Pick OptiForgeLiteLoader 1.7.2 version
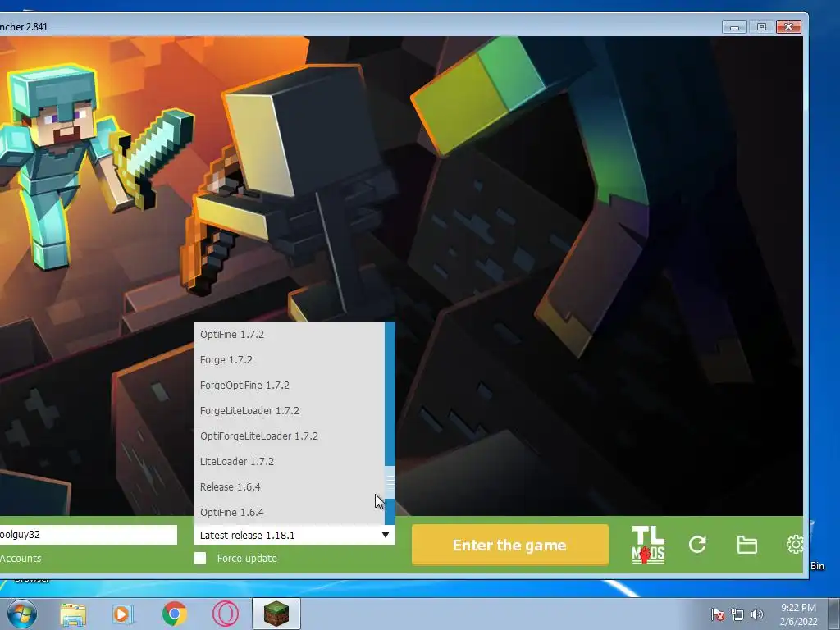The width and height of the screenshot is (840, 630). [x=290, y=436]
